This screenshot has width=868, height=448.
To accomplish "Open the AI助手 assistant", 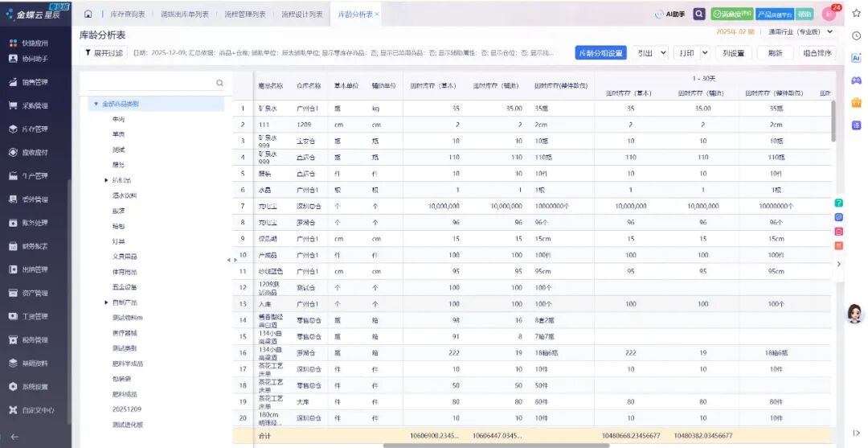I will coord(669,14).
